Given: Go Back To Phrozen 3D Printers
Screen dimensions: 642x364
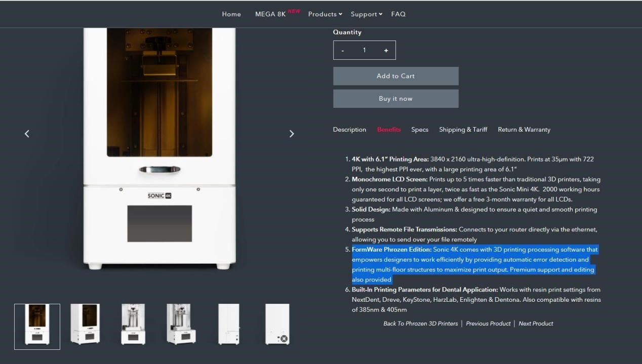Looking at the screenshot, I should [x=420, y=323].
